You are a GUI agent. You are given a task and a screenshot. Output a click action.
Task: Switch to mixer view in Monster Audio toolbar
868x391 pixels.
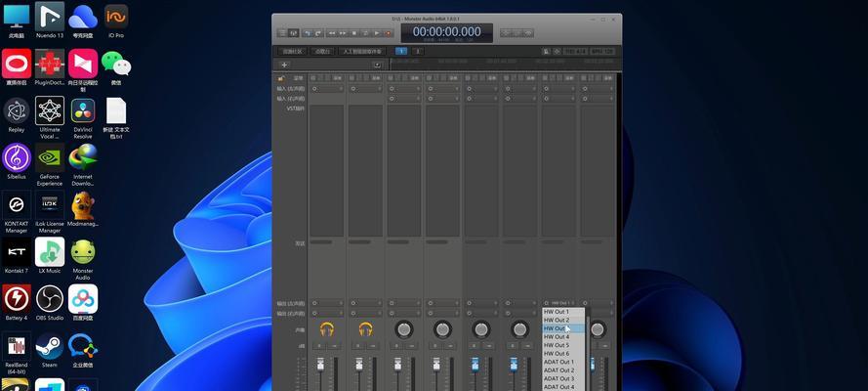pyautogui.click(x=293, y=33)
